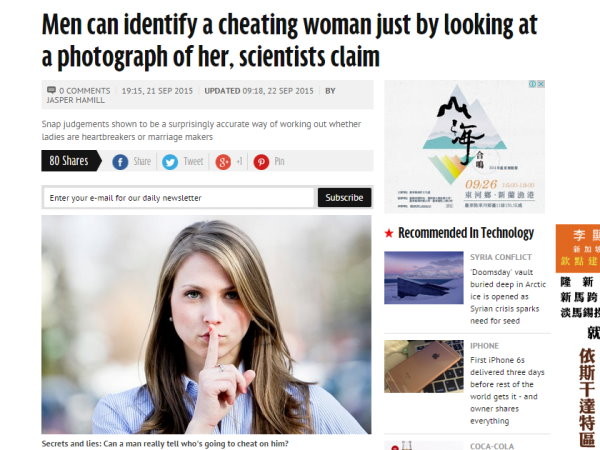
Task: Click the 80 Shares counter badge
Action: 71,161
